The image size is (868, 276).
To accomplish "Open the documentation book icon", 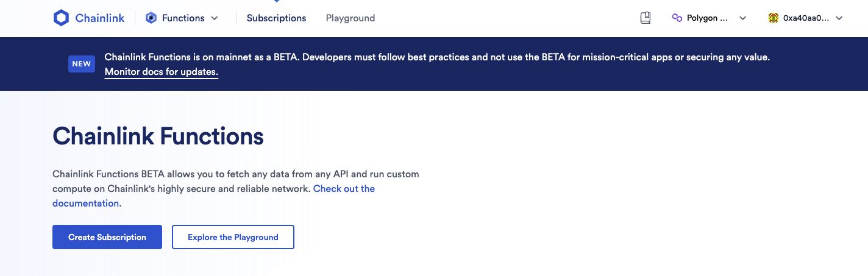I will [x=646, y=18].
